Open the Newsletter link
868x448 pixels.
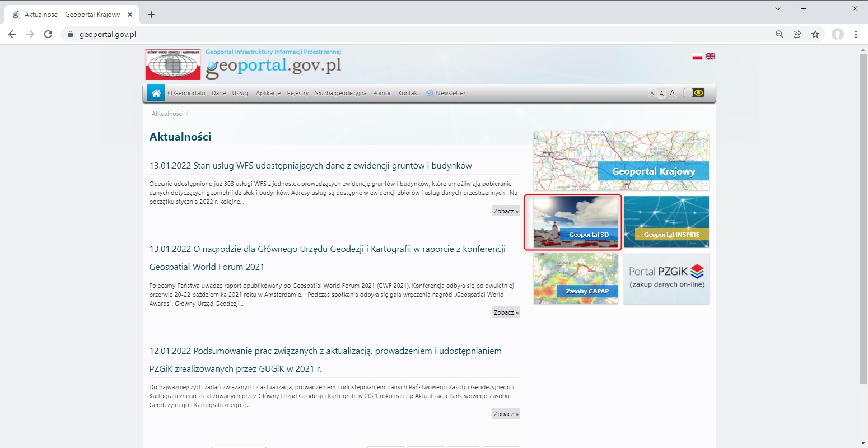[446, 93]
